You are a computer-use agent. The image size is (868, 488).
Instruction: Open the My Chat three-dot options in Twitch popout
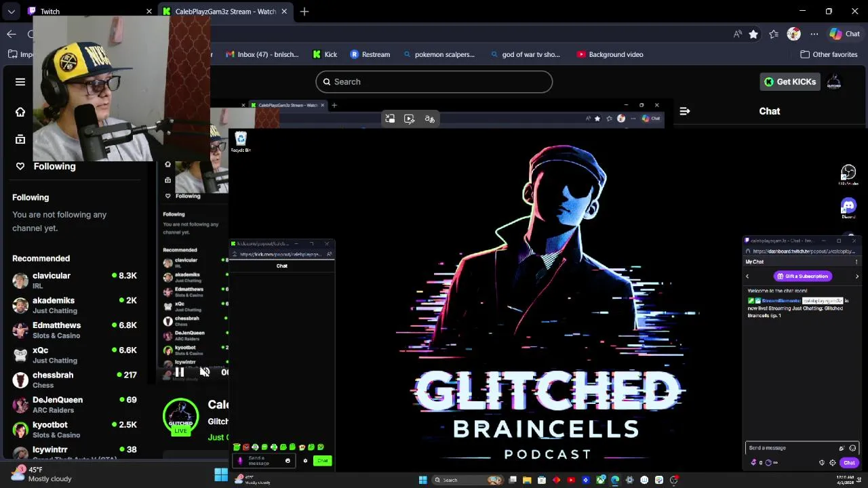pos(856,262)
